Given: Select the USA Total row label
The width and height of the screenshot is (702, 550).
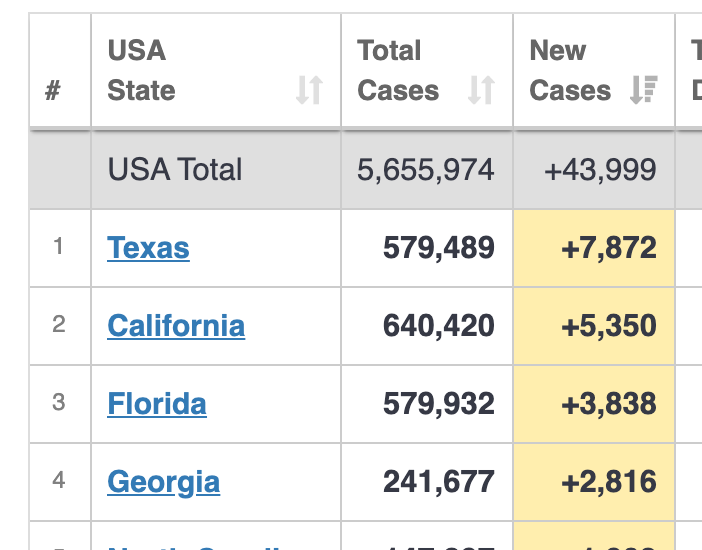Looking at the screenshot, I should (175, 170).
